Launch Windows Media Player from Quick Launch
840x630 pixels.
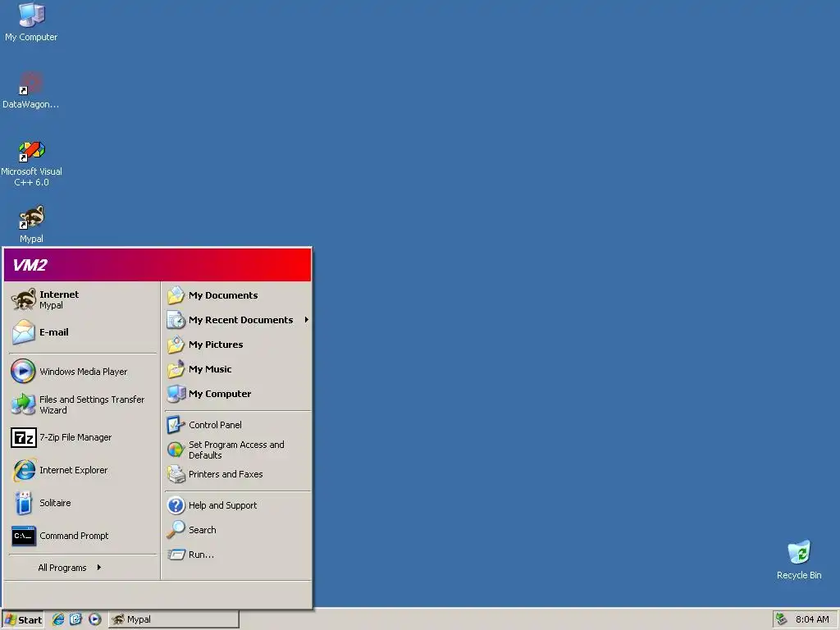(95, 619)
